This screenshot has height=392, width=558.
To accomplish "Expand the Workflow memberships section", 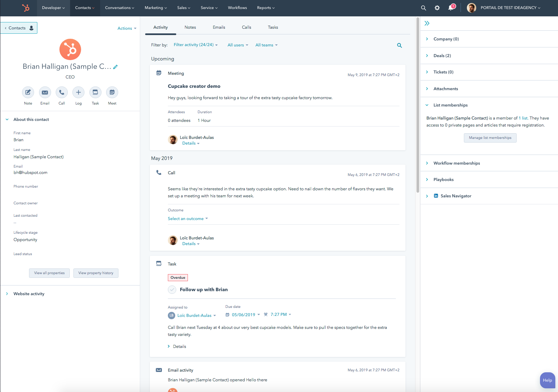I will click(453, 163).
